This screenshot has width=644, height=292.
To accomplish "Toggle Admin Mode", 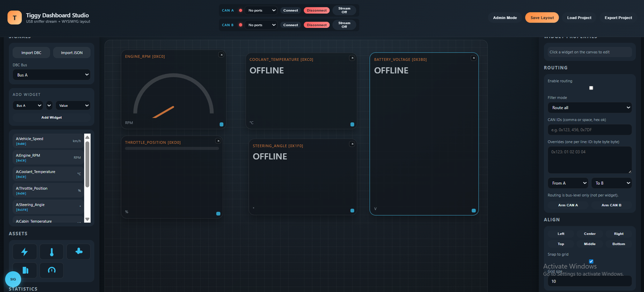I will [505, 18].
